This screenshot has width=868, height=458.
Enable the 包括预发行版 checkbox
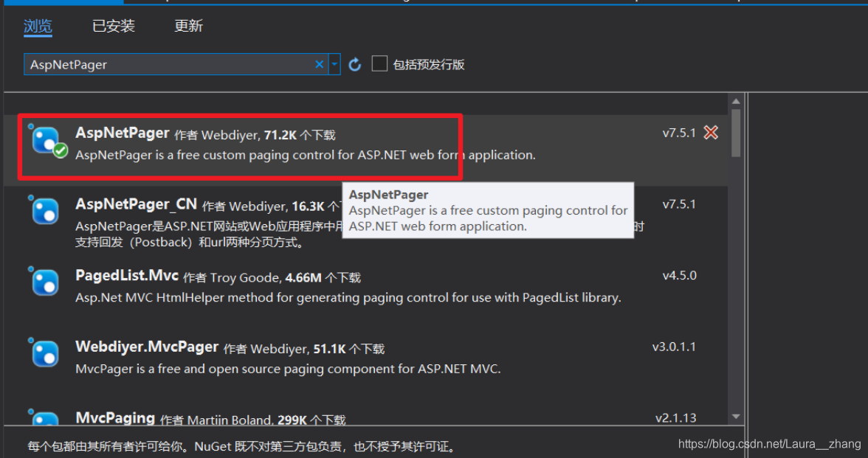379,63
